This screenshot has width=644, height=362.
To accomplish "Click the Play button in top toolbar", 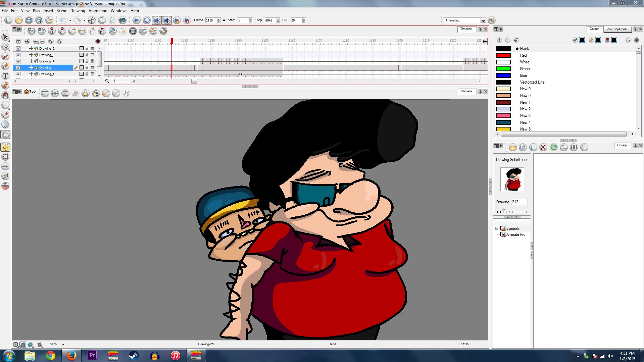I will pyautogui.click(x=136, y=20).
